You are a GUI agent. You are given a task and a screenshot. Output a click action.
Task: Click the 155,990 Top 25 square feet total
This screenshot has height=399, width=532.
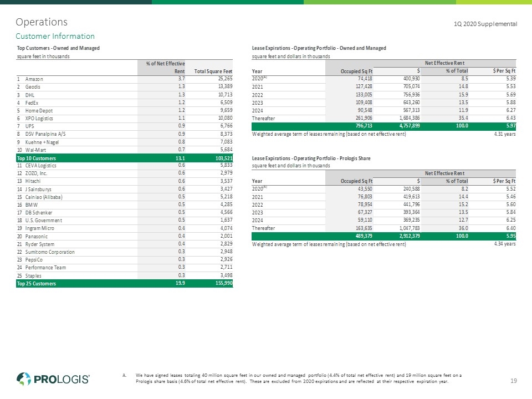point(224,283)
